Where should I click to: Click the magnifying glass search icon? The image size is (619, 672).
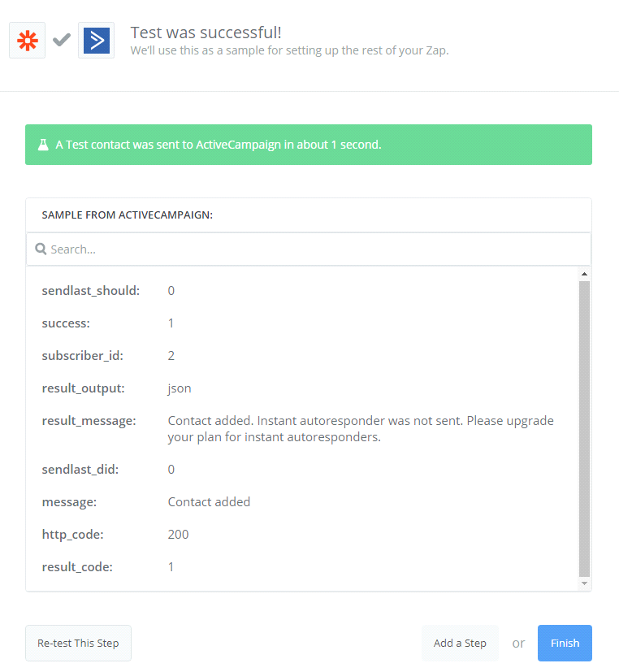pyautogui.click(x=41, y=249)
